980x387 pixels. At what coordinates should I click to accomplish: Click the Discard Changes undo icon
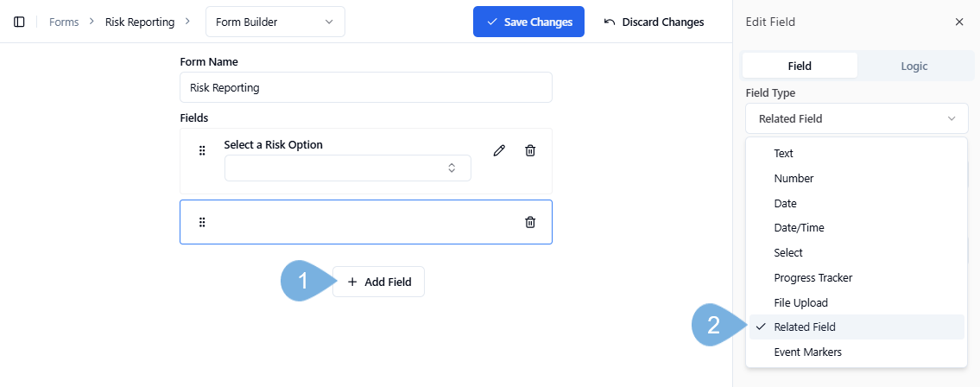(x=610, y=22)
